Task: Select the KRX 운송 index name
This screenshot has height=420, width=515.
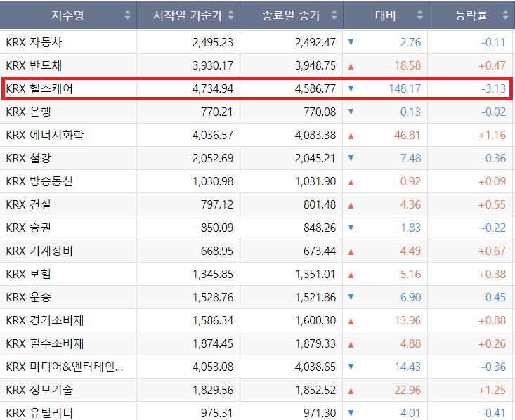Action: pyautogui.click(x=28, y=297)
